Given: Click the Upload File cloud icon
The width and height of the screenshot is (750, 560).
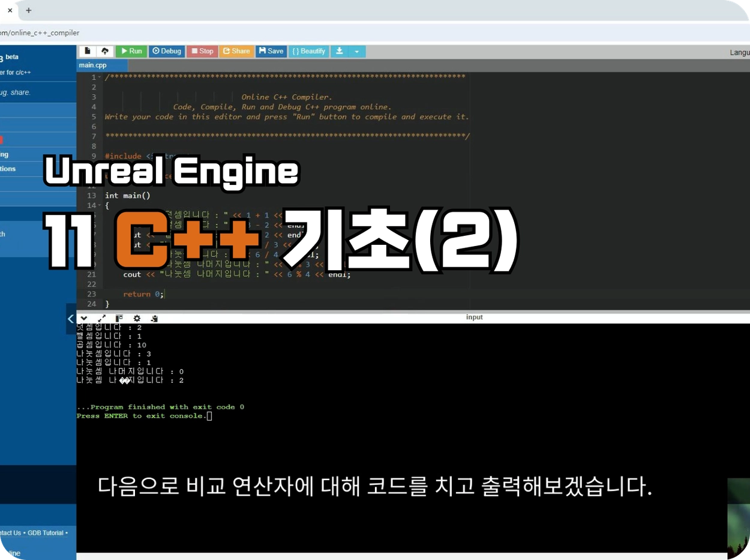Looking at the screenshot, I should coord(104,51).
